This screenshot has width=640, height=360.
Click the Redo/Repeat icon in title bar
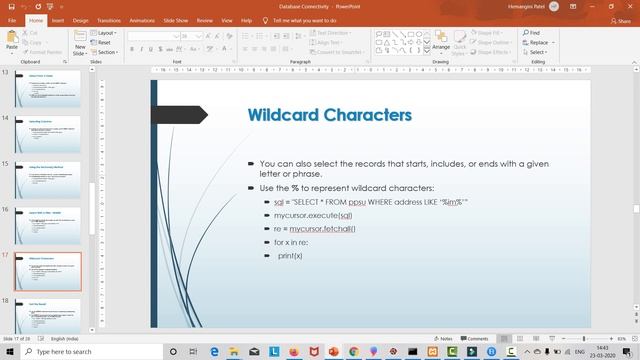point(38,7)
